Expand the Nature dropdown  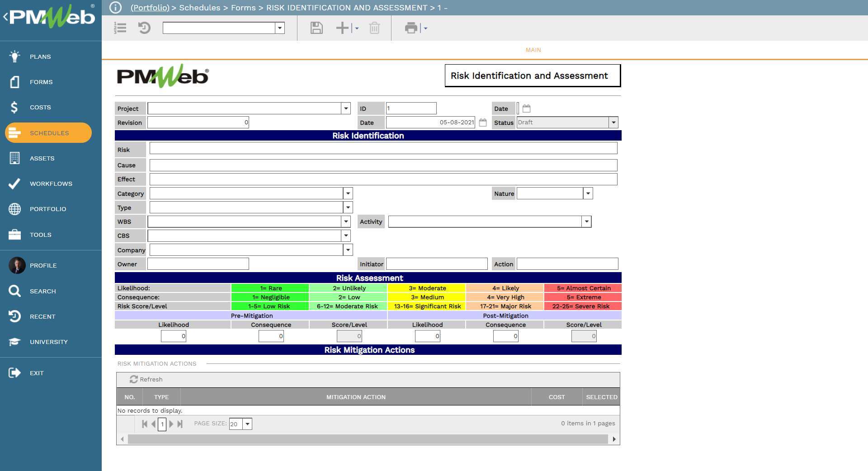pos(588,193)
